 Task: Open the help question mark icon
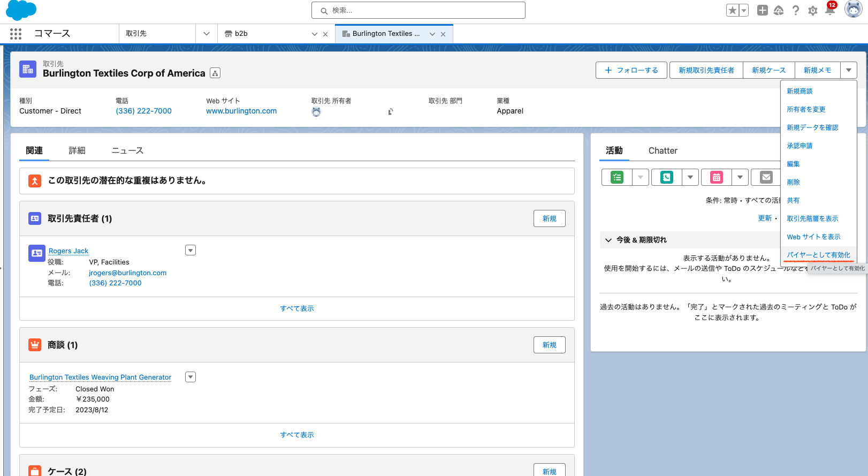click(796, 10)
